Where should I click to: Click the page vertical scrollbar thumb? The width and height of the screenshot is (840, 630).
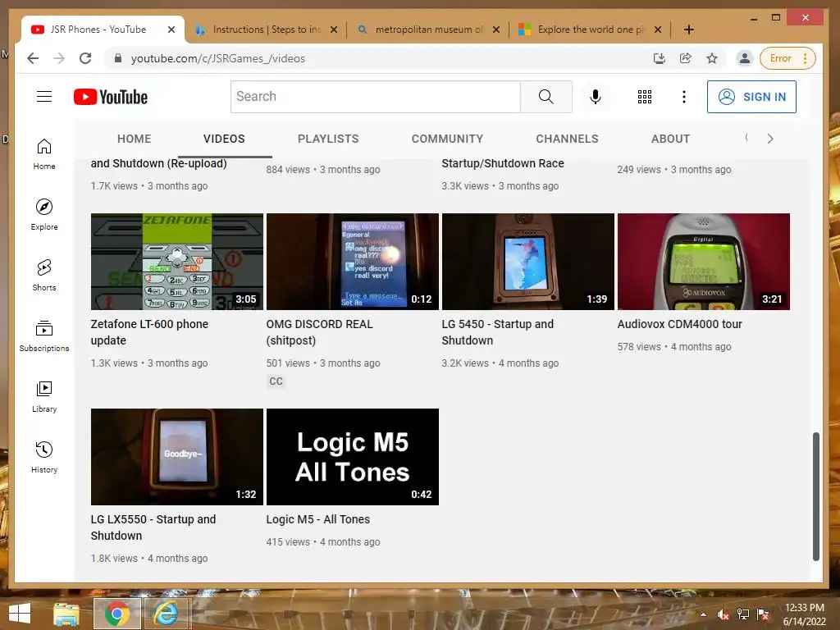816,496
